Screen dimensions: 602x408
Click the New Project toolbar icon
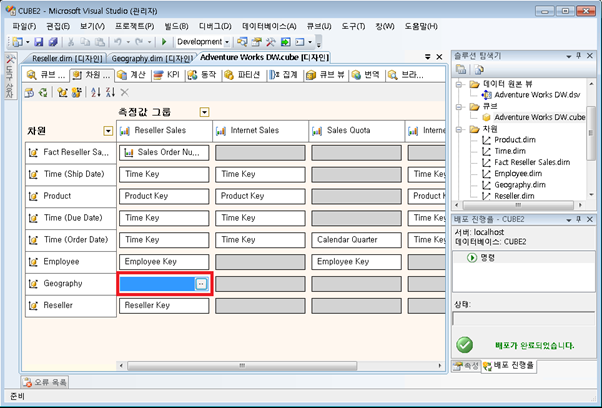coord(18,41)
